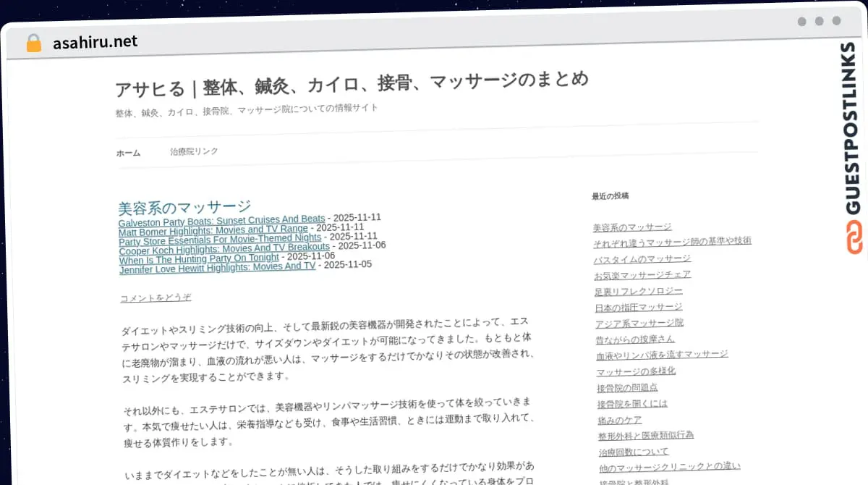868x485 pixels.
Task: Click the asahiru.net address bar URL
Action: coord(95,43)
